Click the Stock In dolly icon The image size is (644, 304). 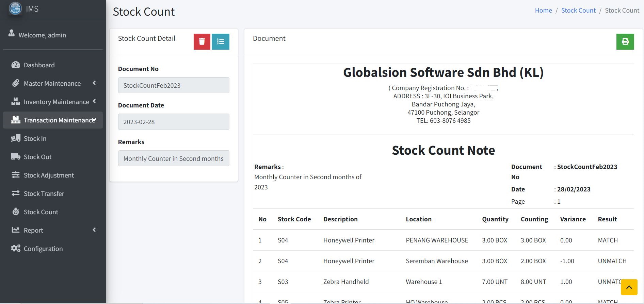(16, 138)
